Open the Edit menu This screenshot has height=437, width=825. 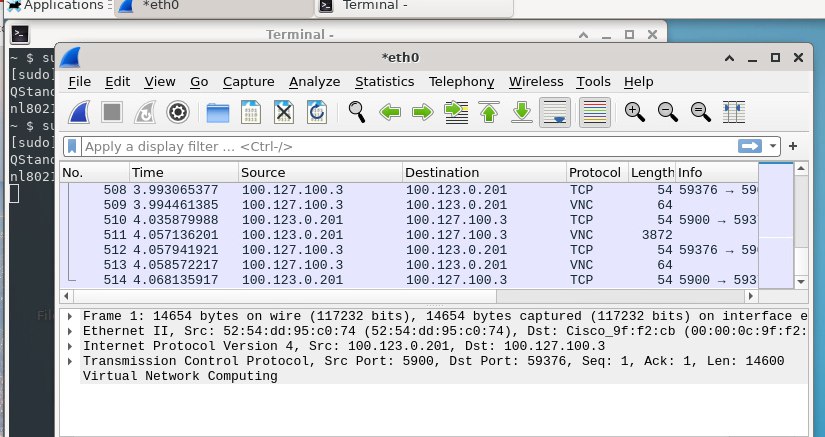(x=117, y=82)
